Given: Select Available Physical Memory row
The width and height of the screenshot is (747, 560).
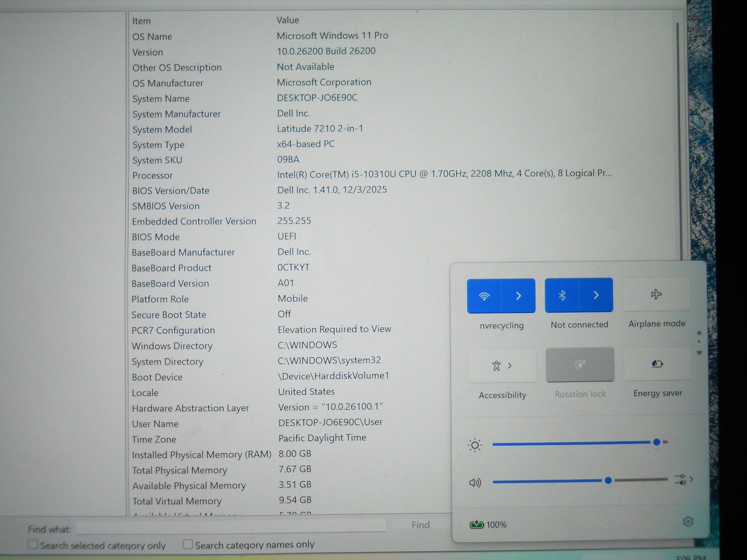Looking at the screenshot, I should (x=289, y=485).
